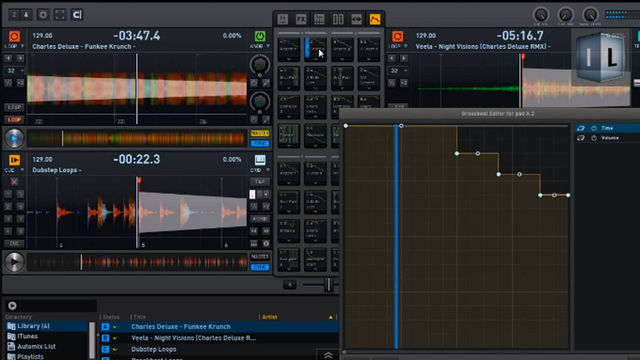Click orange loop icon on Night Visions deck
The height and width of the screenshot is (360, 640).
coord(398,36)
